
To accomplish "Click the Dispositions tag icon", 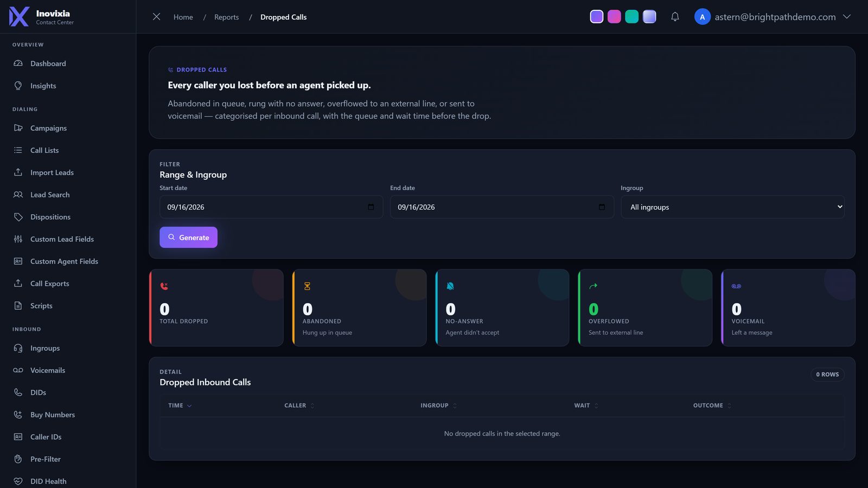I will (x=18, y=217).
